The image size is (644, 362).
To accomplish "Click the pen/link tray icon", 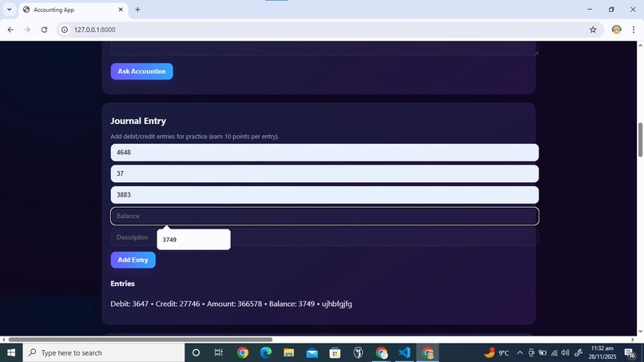I will tap(578, 352).
